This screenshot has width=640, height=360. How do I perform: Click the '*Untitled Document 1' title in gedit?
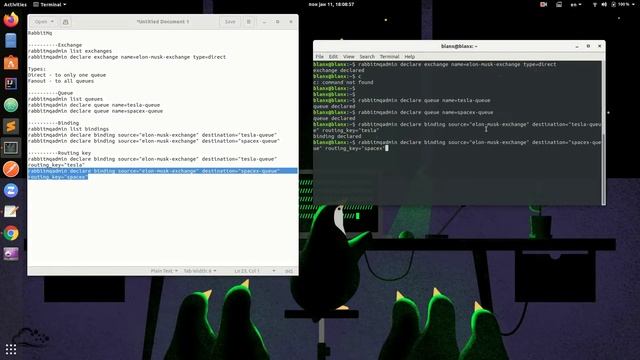click(x=162, y=22)
